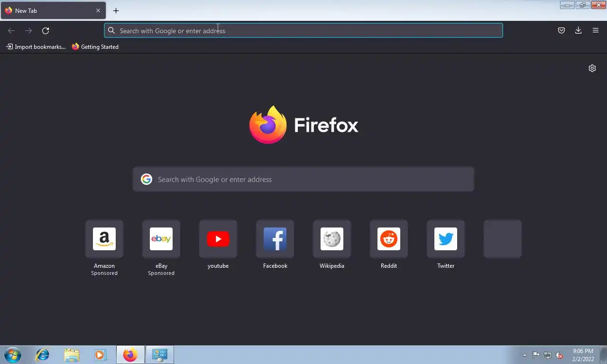Click the Control Panel taskbar button

click(x=160, y=355)
